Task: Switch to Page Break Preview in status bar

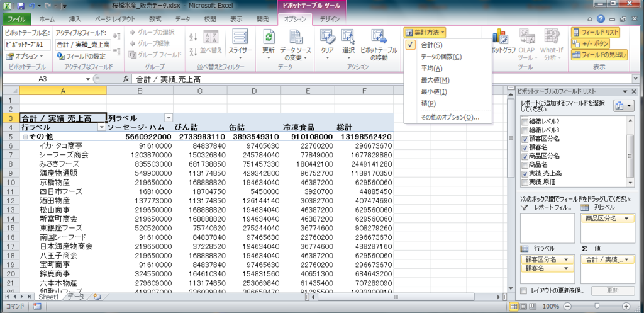Action: coord(531,307)
